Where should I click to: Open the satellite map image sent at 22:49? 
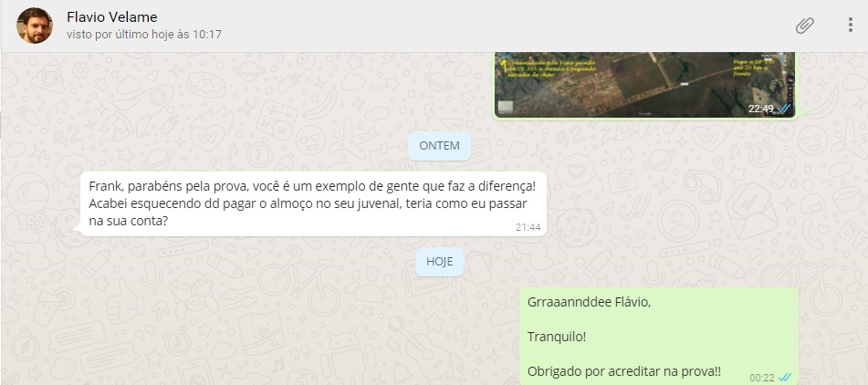tap(644, 85)
